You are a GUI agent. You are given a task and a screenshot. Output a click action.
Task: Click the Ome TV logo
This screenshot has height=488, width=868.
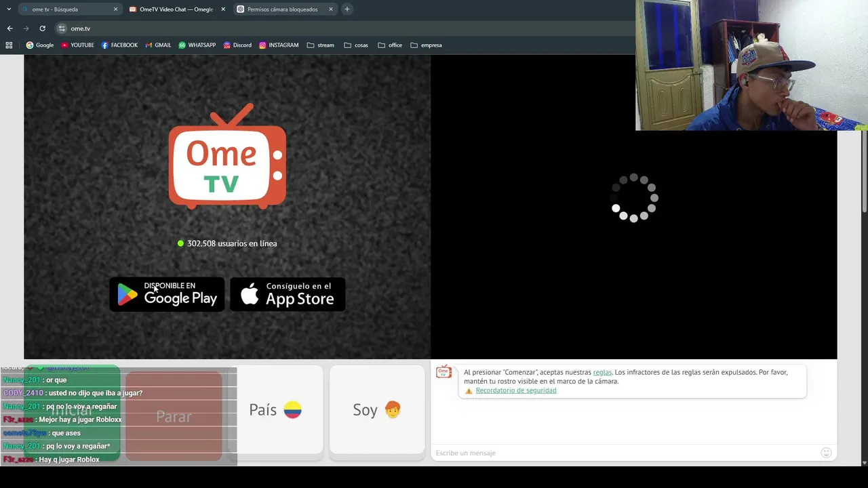[227, 156]
